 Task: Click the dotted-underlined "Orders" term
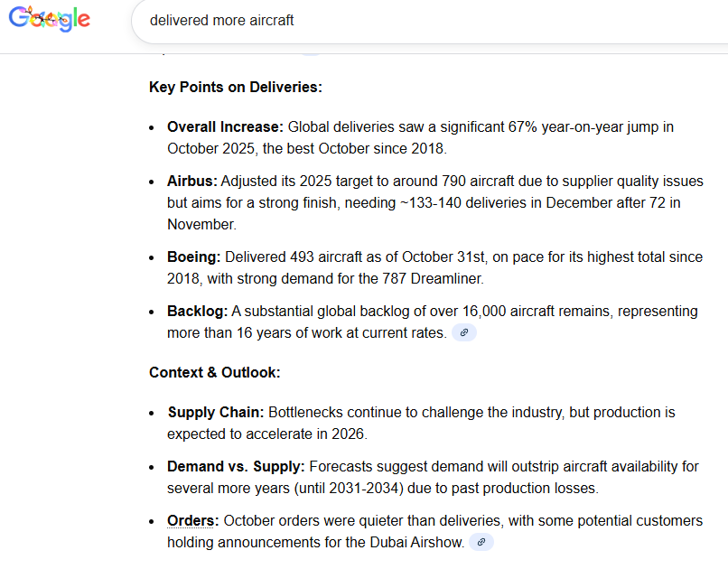tap(192, 520)
